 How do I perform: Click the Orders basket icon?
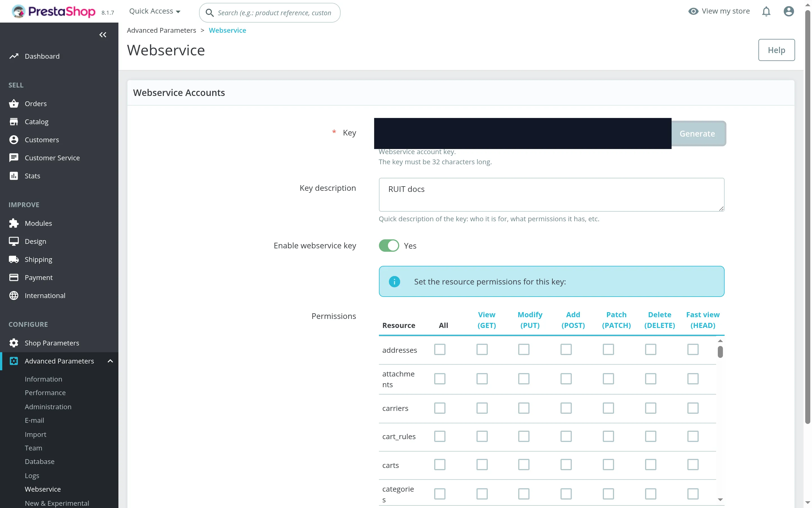point(14,104)
